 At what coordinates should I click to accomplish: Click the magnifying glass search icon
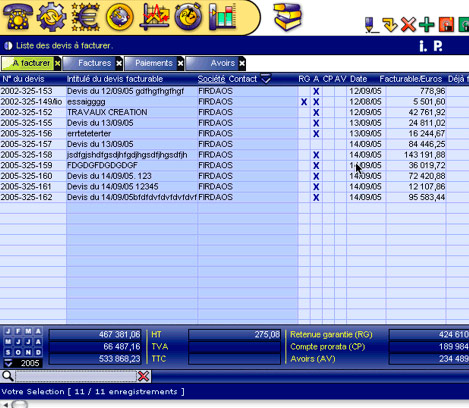pos(7,376)
